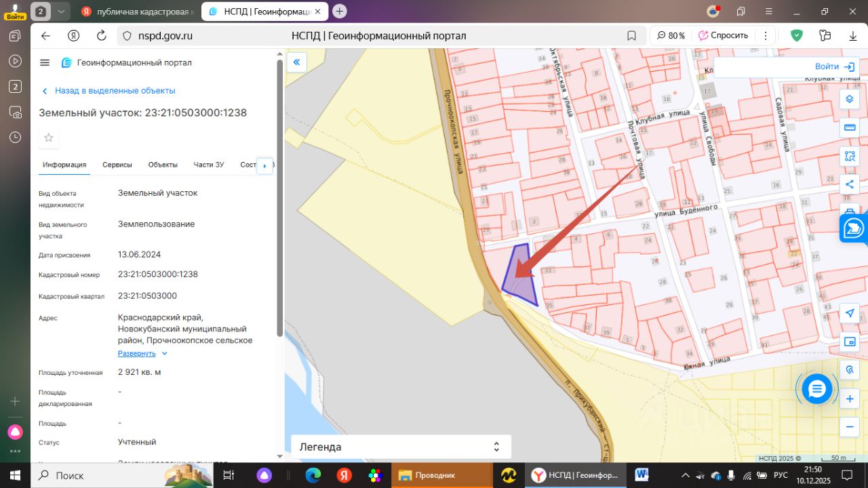Image resolution: width=868 pixels, height=488 pixels.
Task: Click the geolocation arrow icon
Action: pyautogui.click(x=849, y=313)
